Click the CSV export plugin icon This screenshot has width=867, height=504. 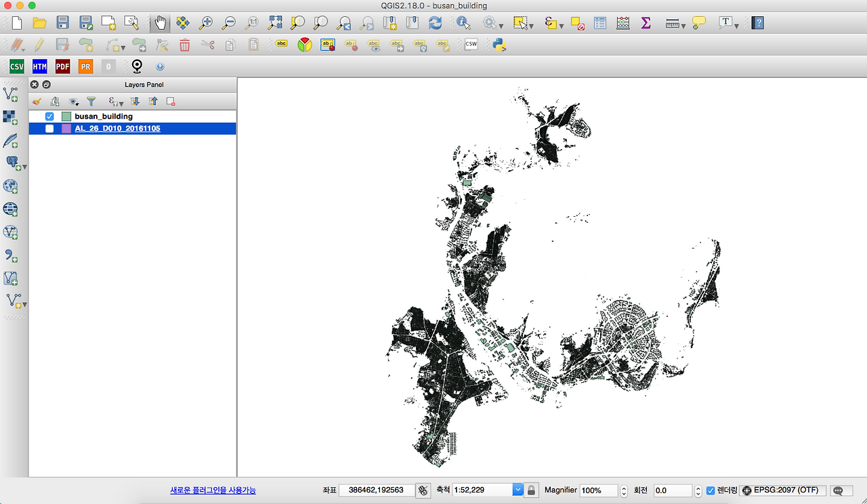16,66
